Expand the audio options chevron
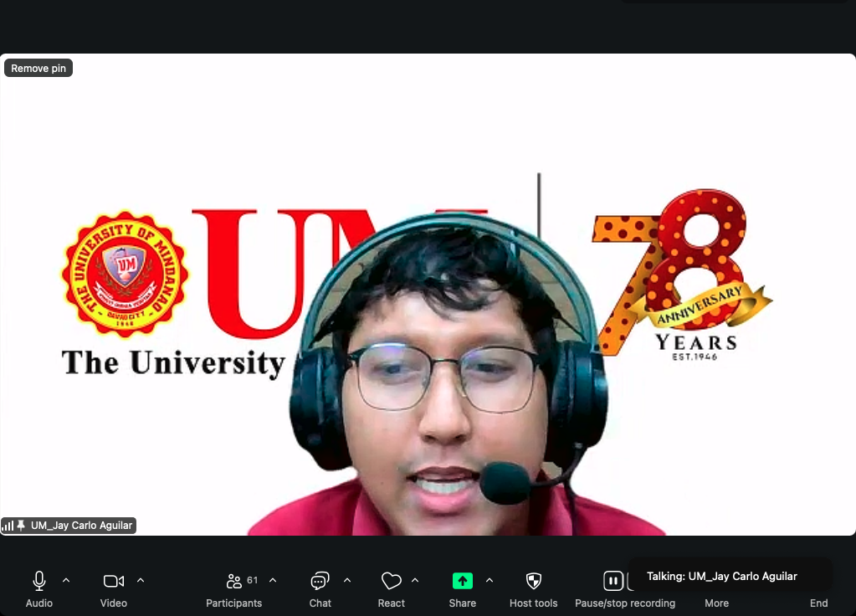The image size is (856, 616). point(66,581)
